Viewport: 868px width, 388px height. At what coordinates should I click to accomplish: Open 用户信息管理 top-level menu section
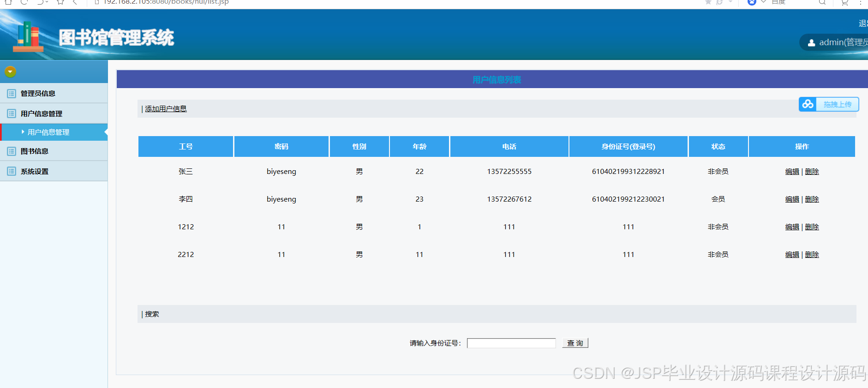point(54,113)
